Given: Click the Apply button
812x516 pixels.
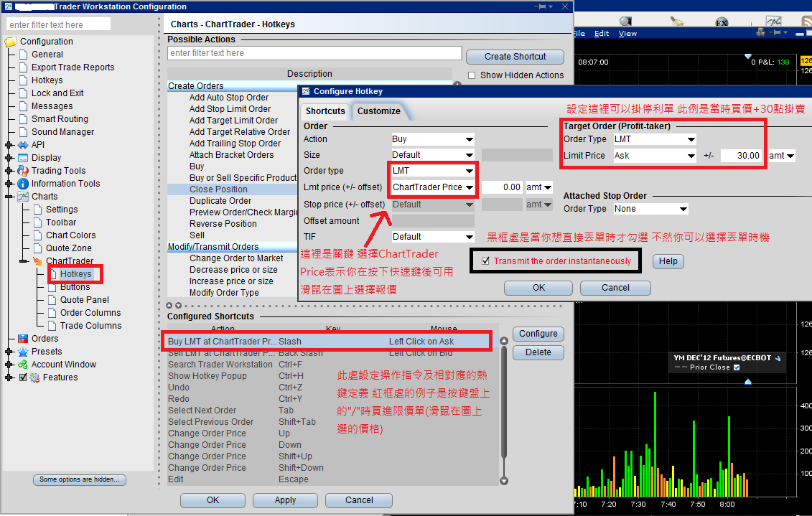Looking at the screenshot, I should coord(285,500).
